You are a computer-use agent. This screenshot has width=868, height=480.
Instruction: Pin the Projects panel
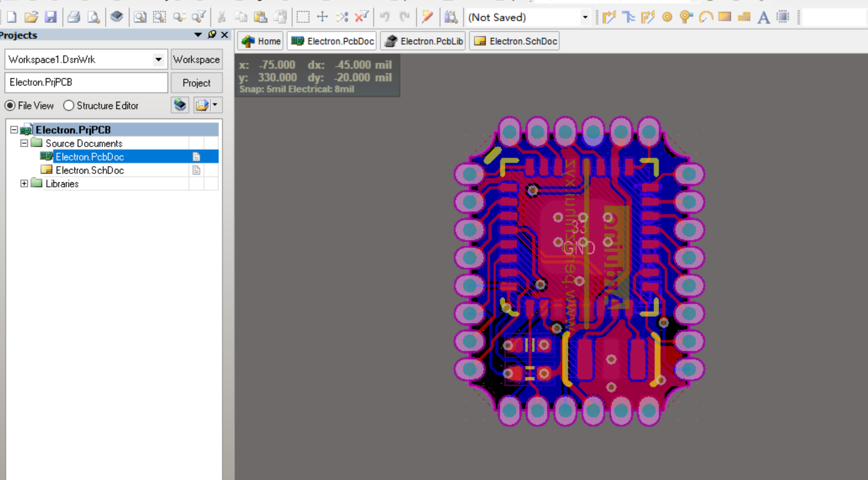click(212, 35)
